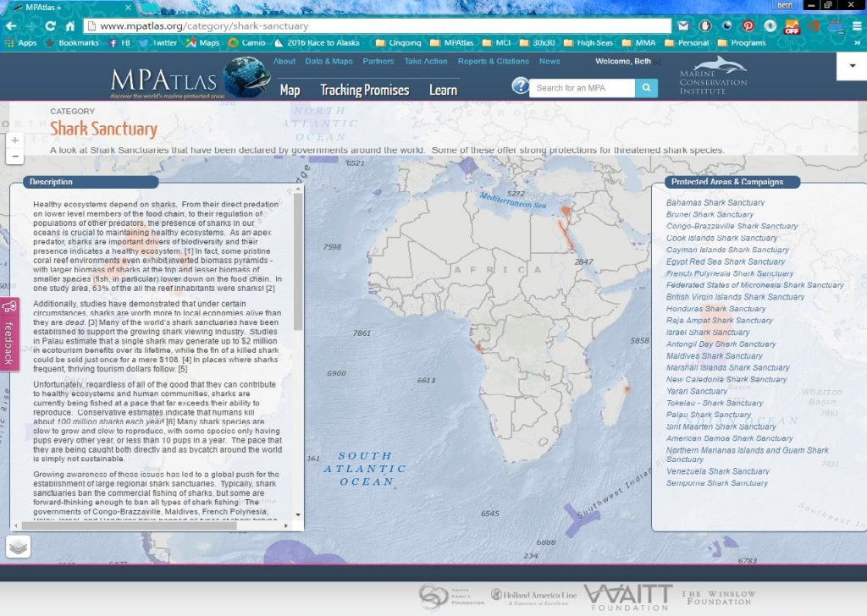Zoom in on the map
Viewport: 867px width, 616px height.
tap(14, 140)
